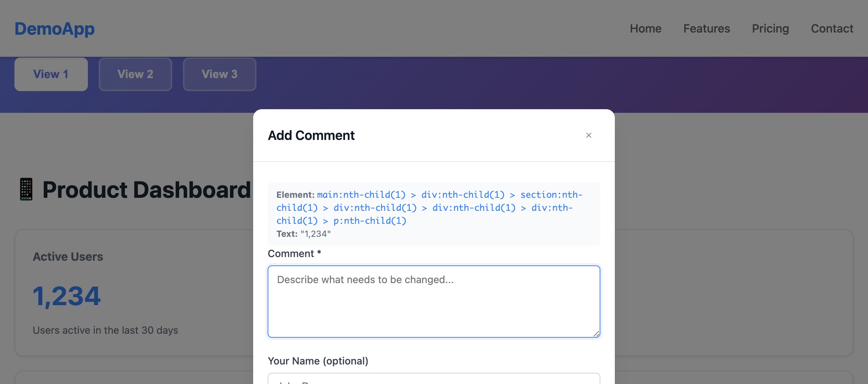
Task: Switch to View 2
Action: point(135,74)
